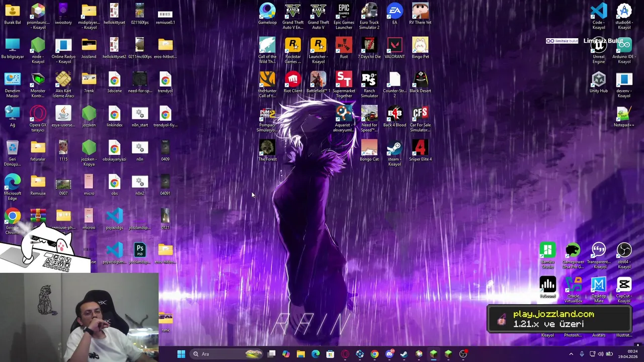Screen dimensions: 644x362
Task: Open the Windows Start menu
Action: pyautogui.click(x=181, y=354)
